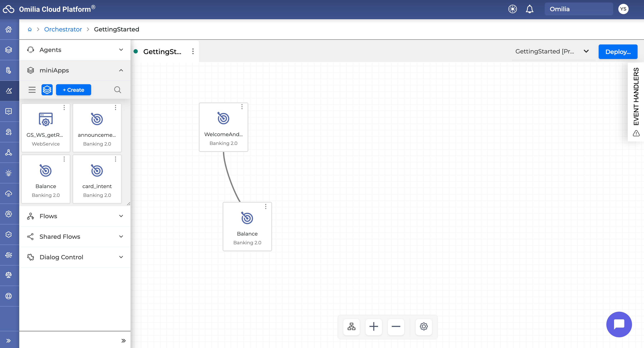Open the verified badge sidebar icon
644x348 pixels.
click(x=9, y=234)
